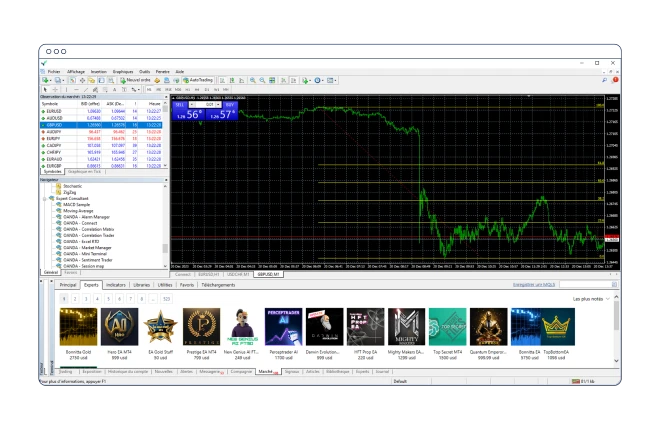Click the Navigator panel scrollbar

pos(165,248)
